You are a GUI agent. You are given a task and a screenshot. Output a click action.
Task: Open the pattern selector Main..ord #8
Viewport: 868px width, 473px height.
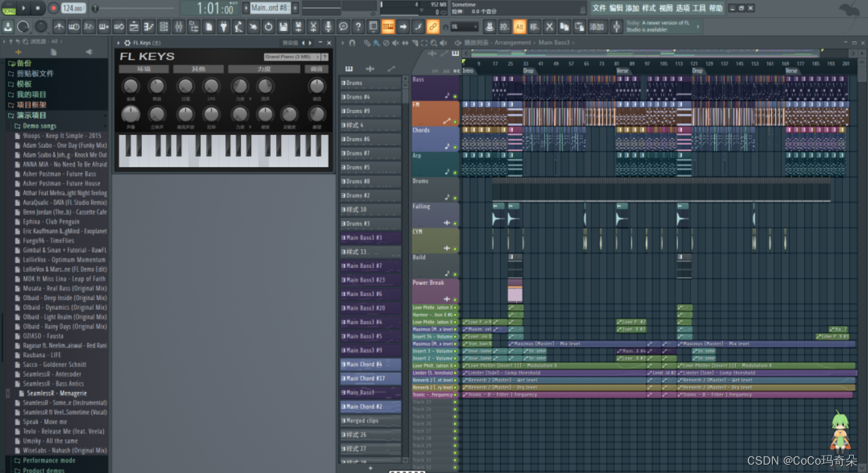[x=270, y=8]
